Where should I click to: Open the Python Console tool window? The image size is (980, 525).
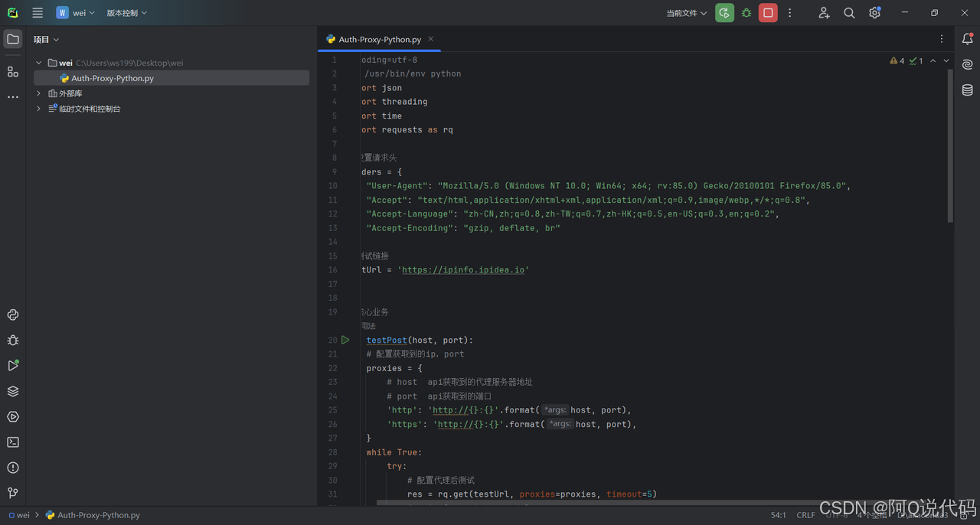click(13, 315)
